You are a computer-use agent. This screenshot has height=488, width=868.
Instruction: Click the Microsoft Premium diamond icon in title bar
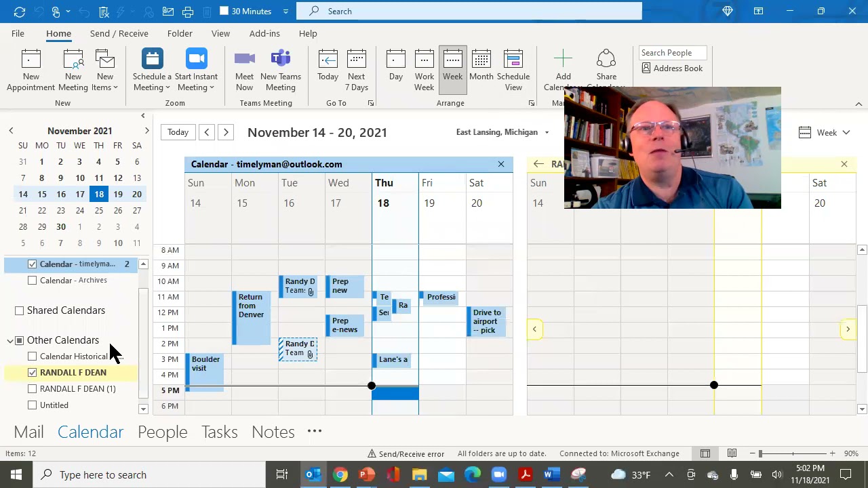click(x=728, y=12)
